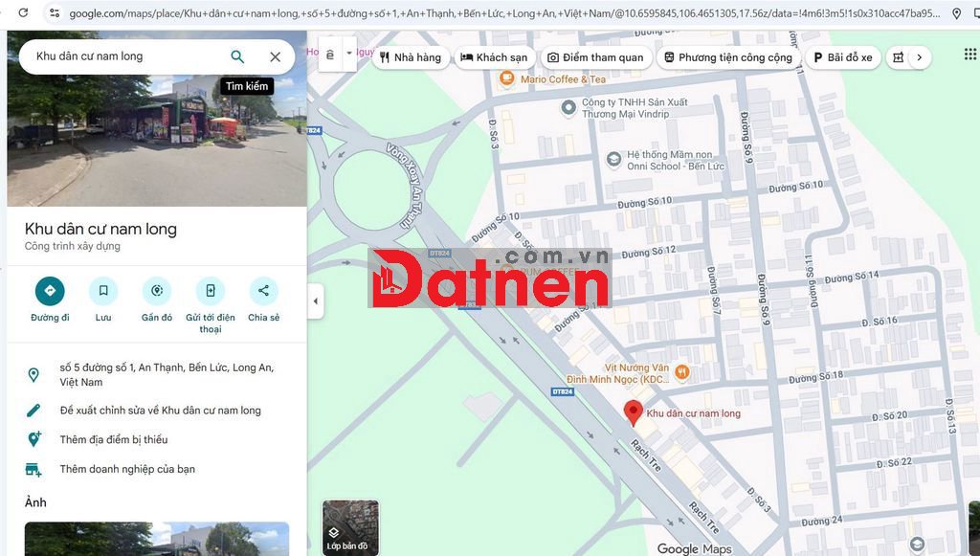
Task: Click the Gần đó nearby icon
Action: click(x=157, y=291)
